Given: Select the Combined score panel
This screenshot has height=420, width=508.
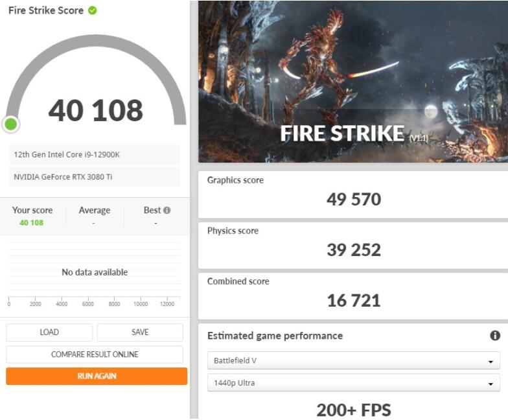Looking at the screenshot, I should pos(353,295).
